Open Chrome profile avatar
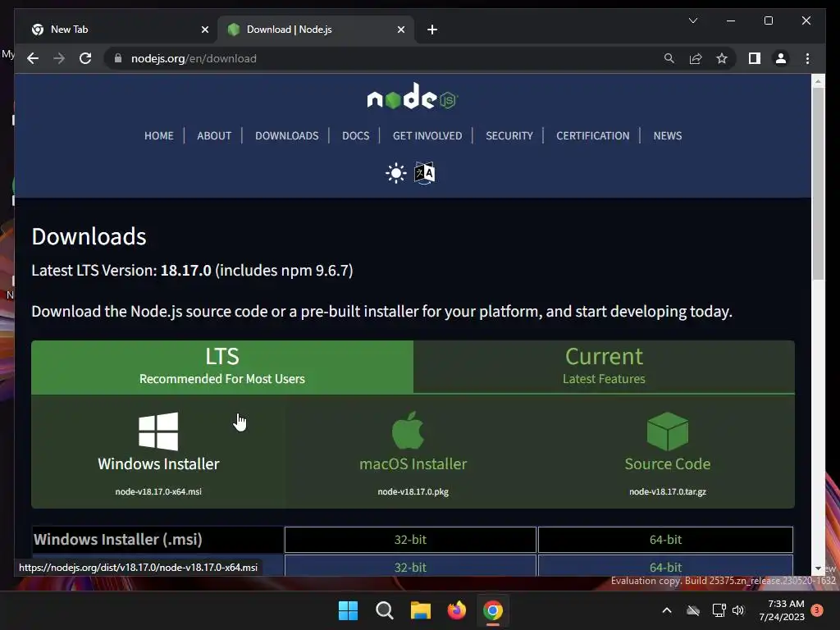The width and height of the screenshot is (840, 630). 781,58
